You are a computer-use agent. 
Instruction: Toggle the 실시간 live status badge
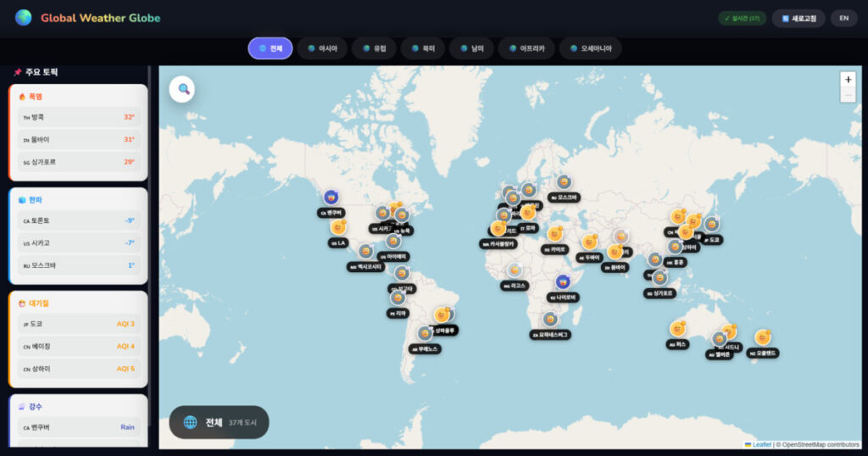pos(743,18)
